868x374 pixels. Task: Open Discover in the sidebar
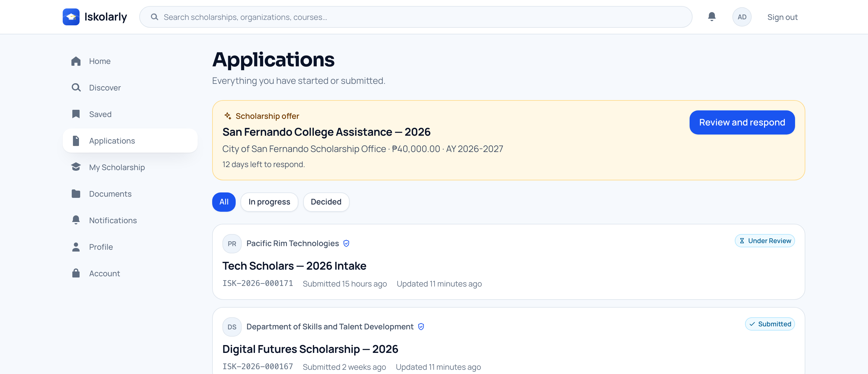(x=130, y=88)
